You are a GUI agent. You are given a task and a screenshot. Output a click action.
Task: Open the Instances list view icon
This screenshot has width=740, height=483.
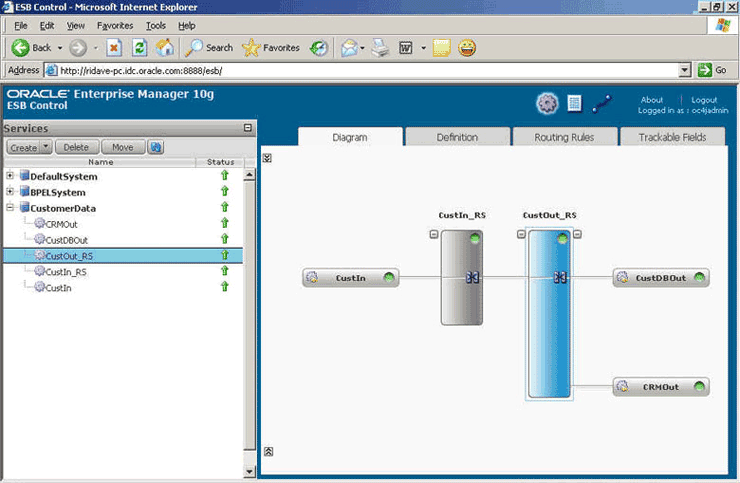tap(574, 103)
